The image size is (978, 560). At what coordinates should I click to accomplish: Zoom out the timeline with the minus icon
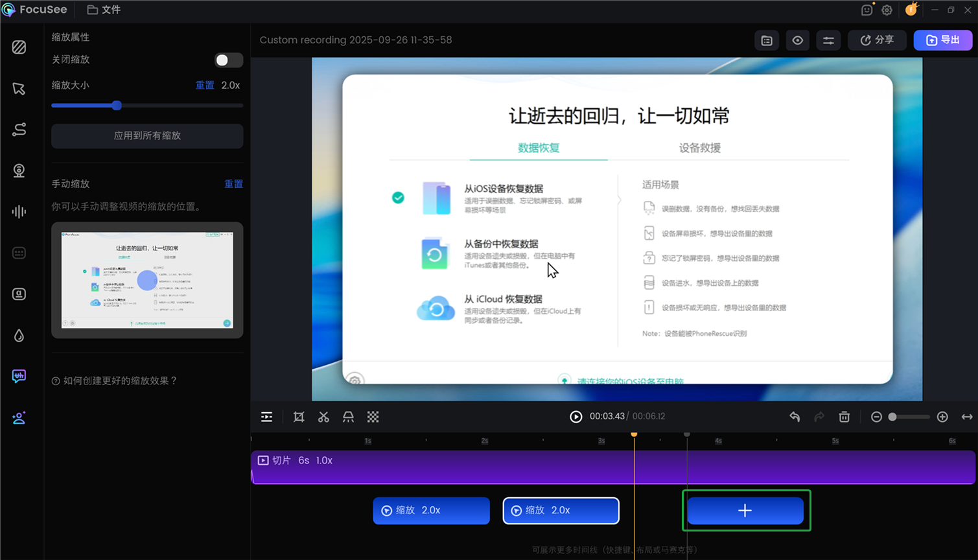[x=876, y=417]
